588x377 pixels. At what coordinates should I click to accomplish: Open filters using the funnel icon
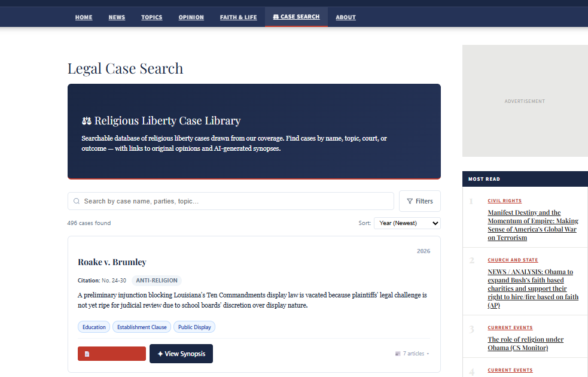pyautogui.click(x=410, y=201)
